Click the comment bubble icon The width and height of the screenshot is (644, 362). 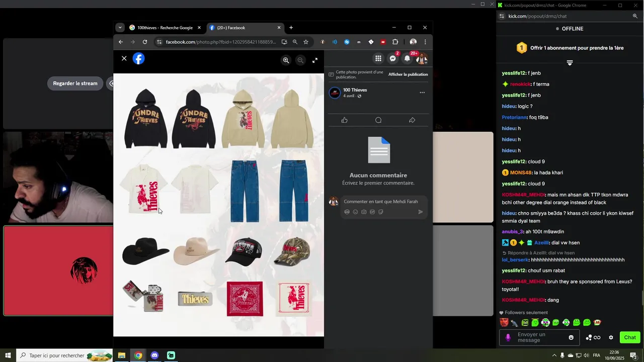[x=378, y=120]
